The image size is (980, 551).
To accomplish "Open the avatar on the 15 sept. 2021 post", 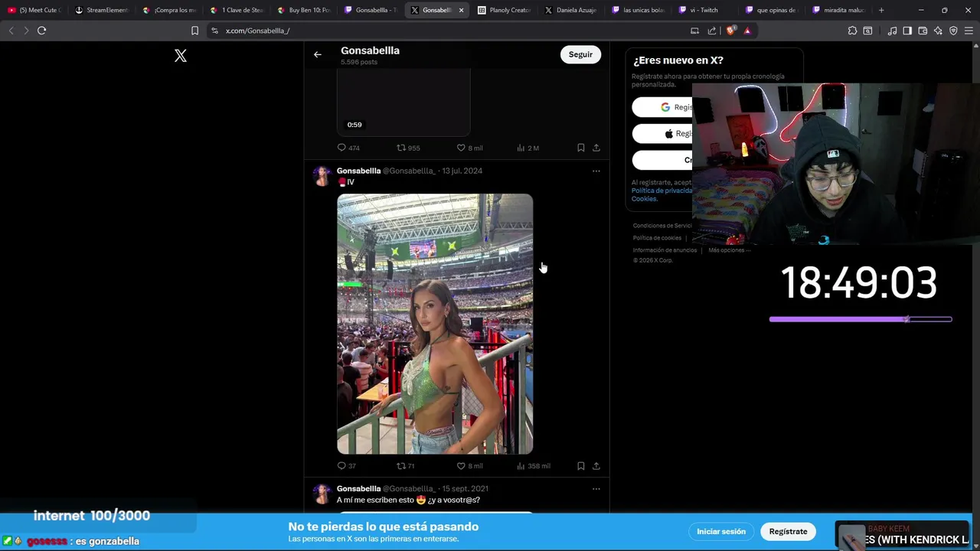I will click(322, 494).
